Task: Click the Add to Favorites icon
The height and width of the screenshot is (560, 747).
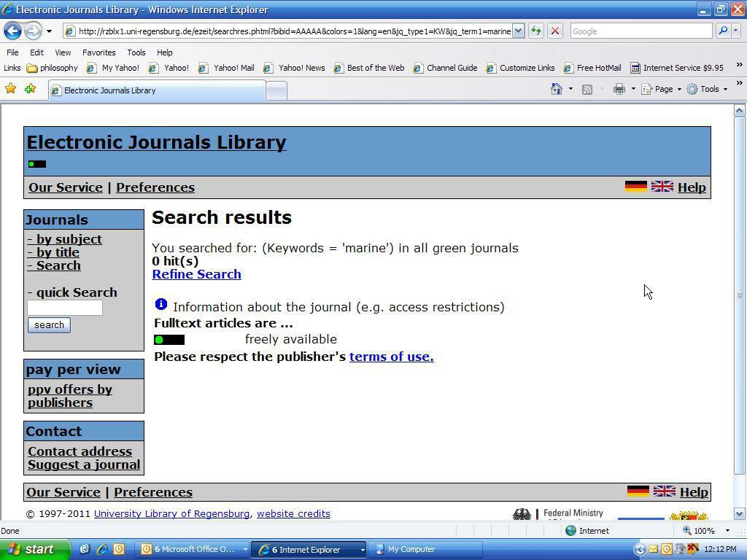Action: coord(30,88)
